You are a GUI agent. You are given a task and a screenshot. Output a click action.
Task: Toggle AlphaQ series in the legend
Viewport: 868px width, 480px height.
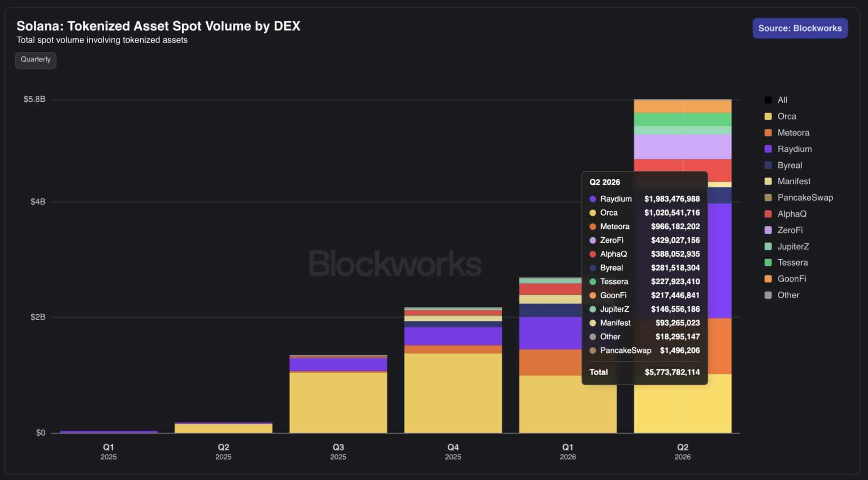(x=785, y=214)
